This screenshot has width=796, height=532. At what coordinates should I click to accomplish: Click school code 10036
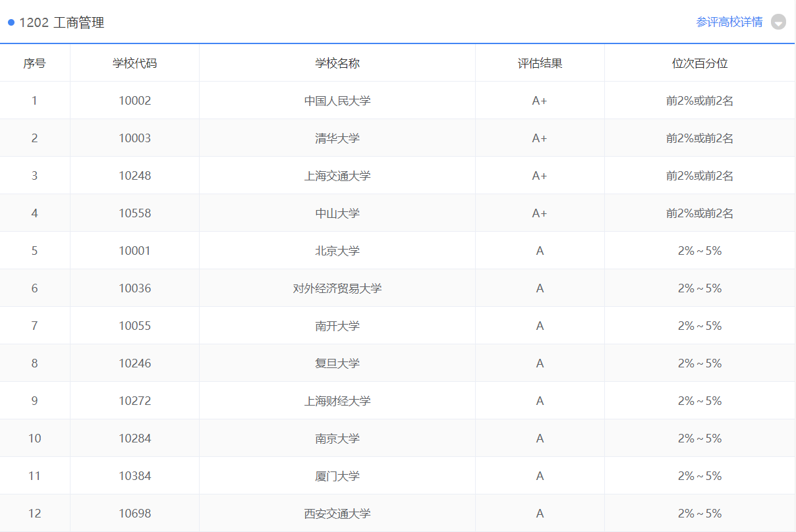[134, 288]
